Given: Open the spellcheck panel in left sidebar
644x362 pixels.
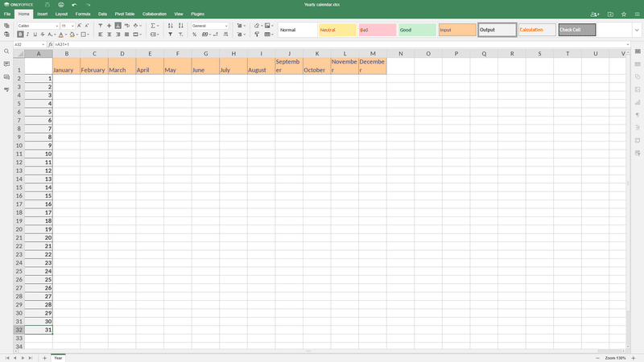Looking at the screenshot, I should 6,89.
